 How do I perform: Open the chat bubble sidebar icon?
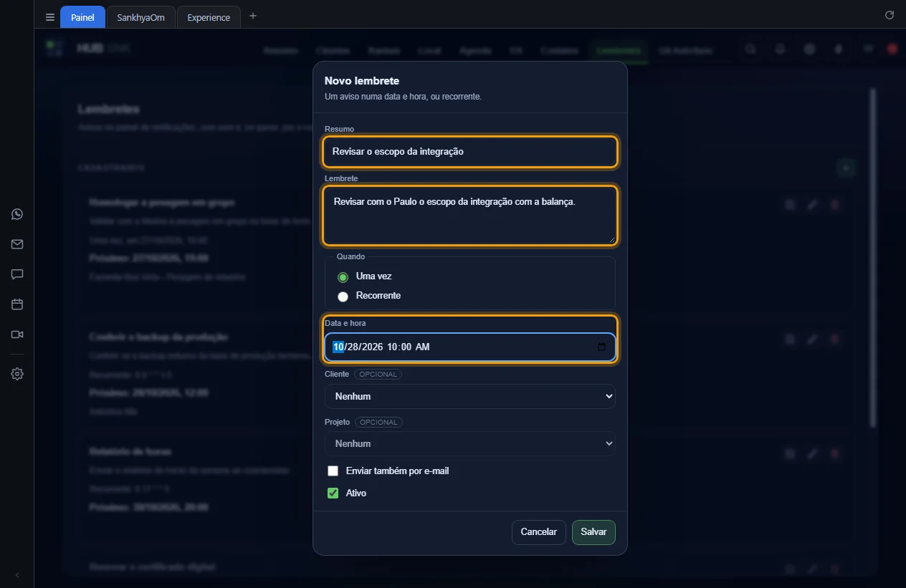[x=17, y=274]
